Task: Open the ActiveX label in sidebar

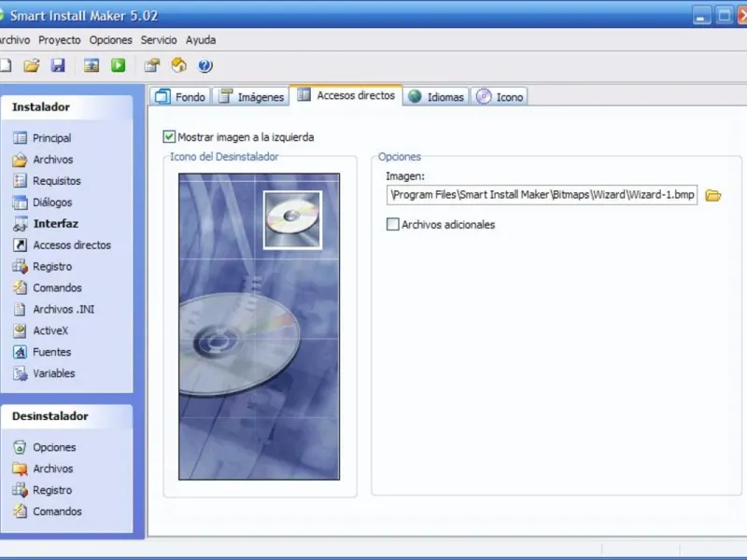Action: pyautogui.click(x=50, y=330)
